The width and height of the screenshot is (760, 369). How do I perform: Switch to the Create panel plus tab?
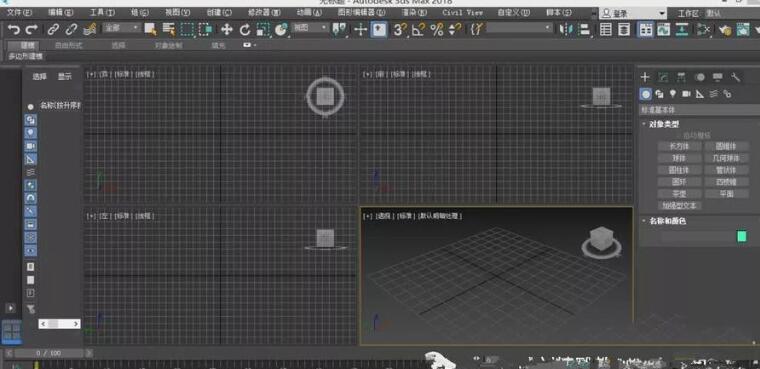645,77
